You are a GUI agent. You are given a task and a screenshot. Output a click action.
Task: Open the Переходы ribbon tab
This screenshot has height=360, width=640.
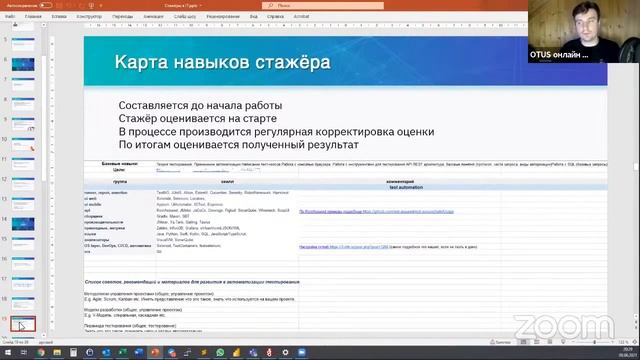click(122, 16)
